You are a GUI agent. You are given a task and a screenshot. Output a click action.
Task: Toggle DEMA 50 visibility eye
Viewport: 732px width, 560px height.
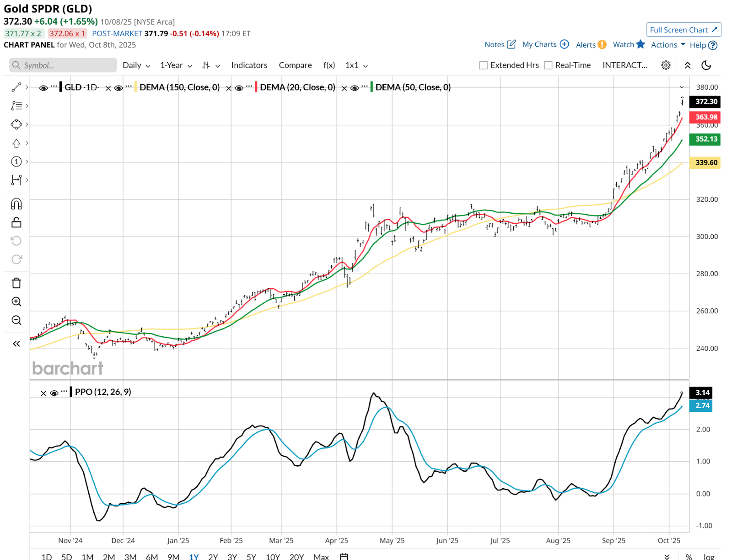(x=355, y=88)
